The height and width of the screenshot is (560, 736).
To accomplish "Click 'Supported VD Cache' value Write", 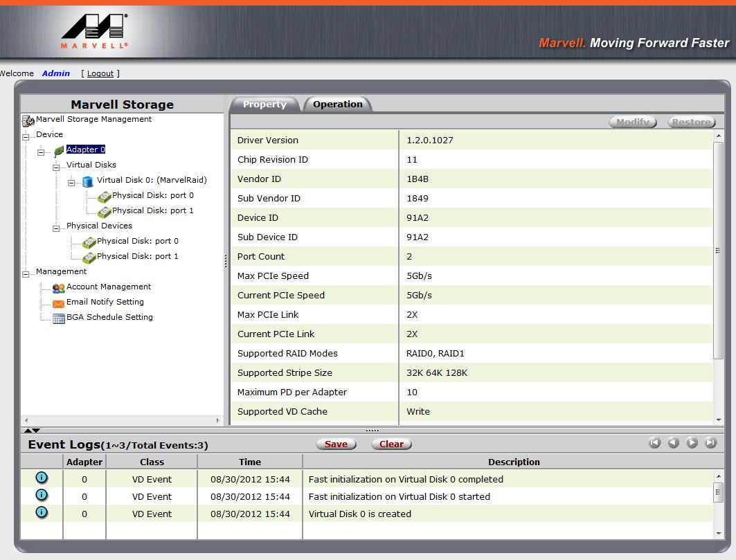I will tap(418, 411).
